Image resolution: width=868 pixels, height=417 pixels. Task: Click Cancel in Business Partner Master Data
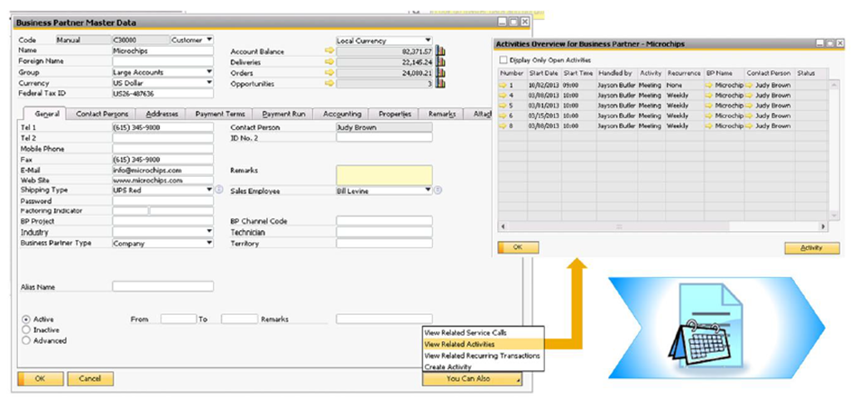pos(91,379)
